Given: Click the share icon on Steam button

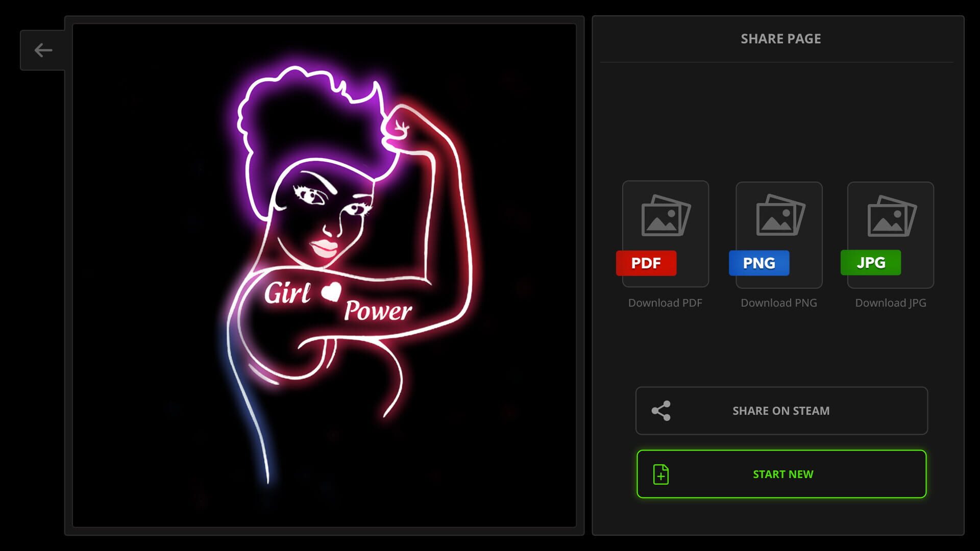Looking at the screenshot, I should click(x=662, y=410).
